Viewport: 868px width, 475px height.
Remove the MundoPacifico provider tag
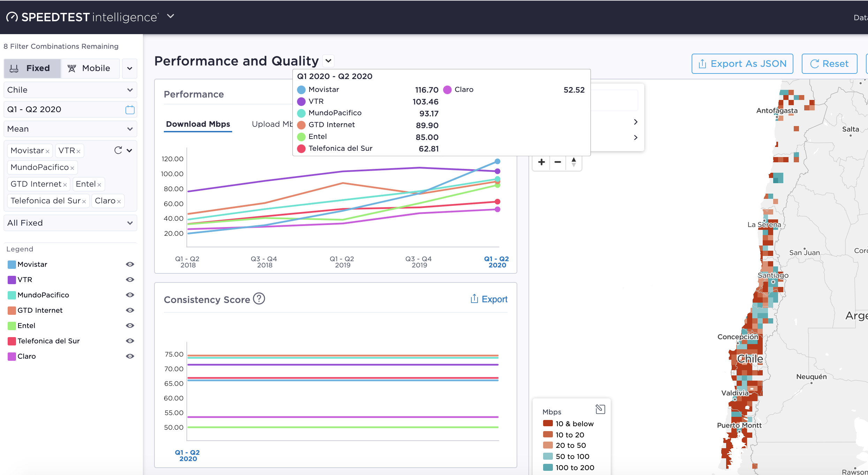click(72, 168)
